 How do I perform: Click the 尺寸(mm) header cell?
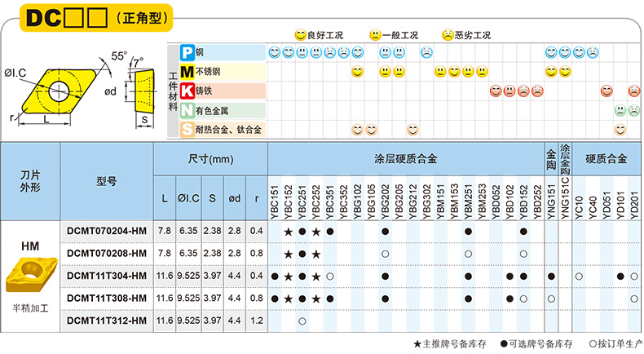210,159
